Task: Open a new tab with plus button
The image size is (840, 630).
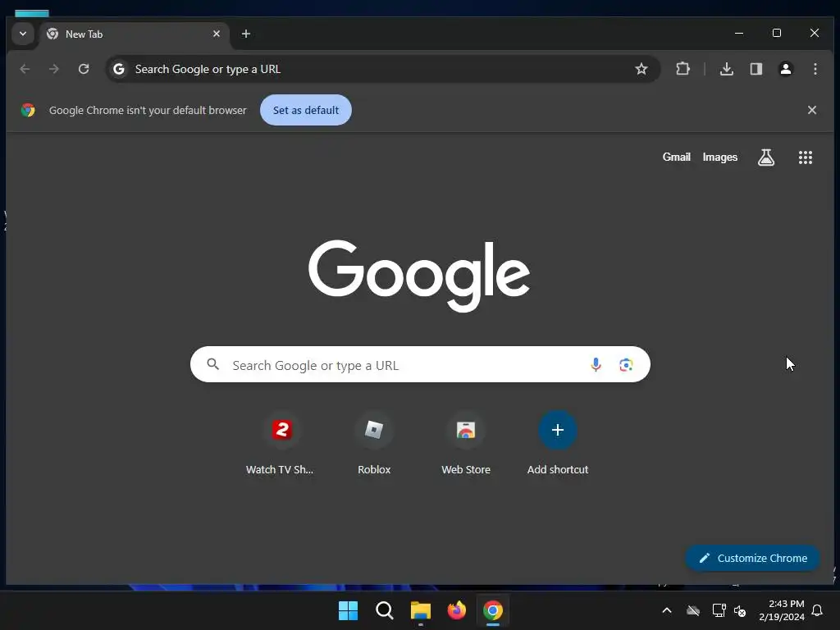Action: [246, 34]
